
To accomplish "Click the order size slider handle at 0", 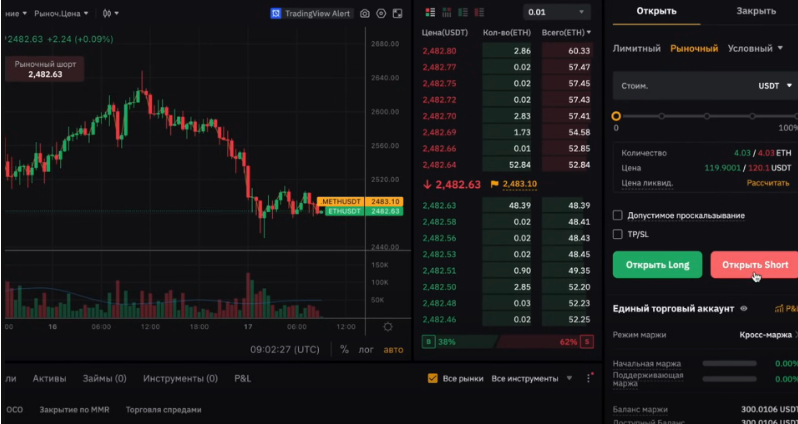I will (x=616, y=116).
